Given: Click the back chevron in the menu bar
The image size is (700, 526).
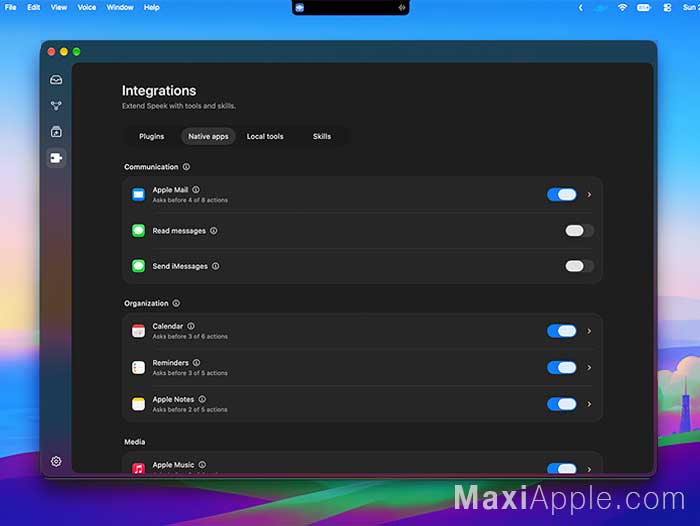Looking at the screenshot, I should 580,8.
